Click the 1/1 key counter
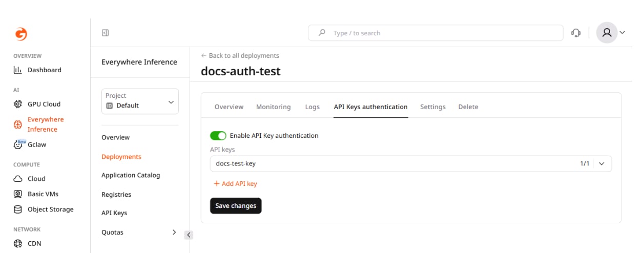The height and width of the screenshot is (253, 644). [x=585, y=164]
